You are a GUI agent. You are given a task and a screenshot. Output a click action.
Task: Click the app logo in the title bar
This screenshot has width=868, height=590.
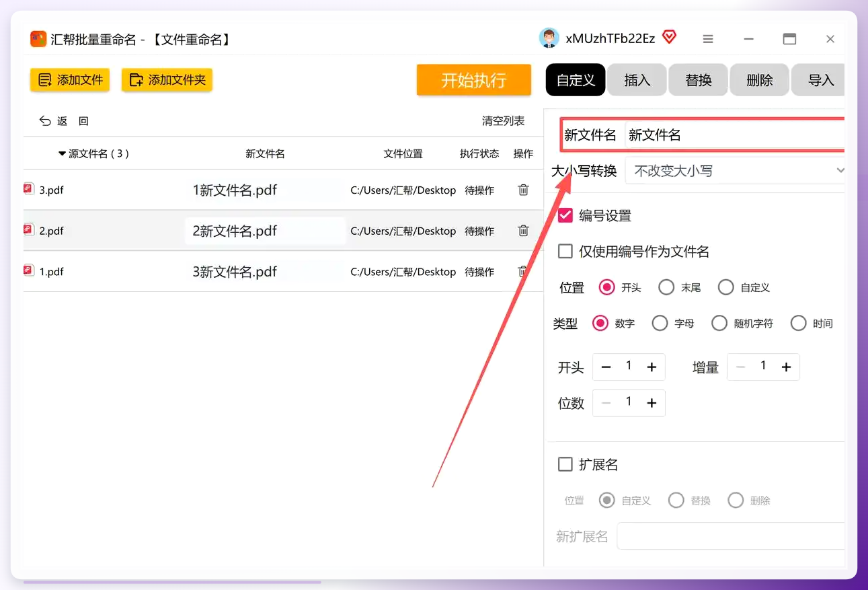[x=38, y=39]
